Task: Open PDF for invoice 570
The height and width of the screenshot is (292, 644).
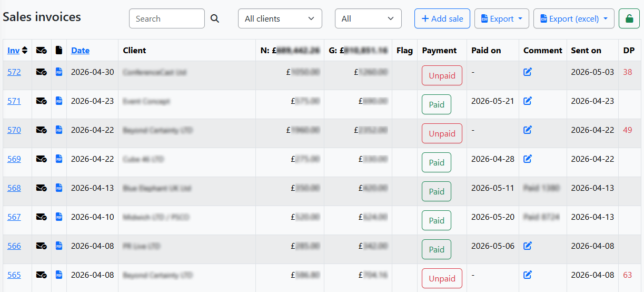Action: click(59, 130)
